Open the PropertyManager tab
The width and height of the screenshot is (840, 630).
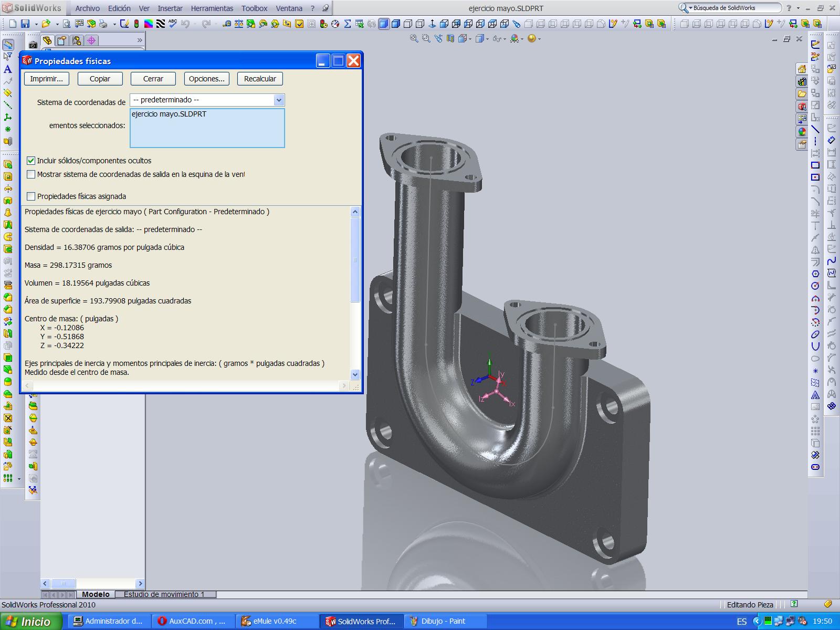pyautogui.click(x=62, y=40)
